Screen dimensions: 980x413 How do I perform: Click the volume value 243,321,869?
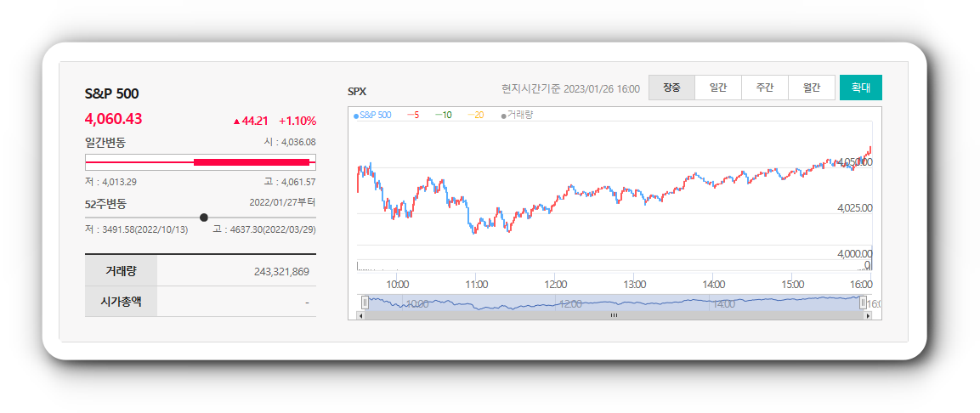(x=281, y=271)
